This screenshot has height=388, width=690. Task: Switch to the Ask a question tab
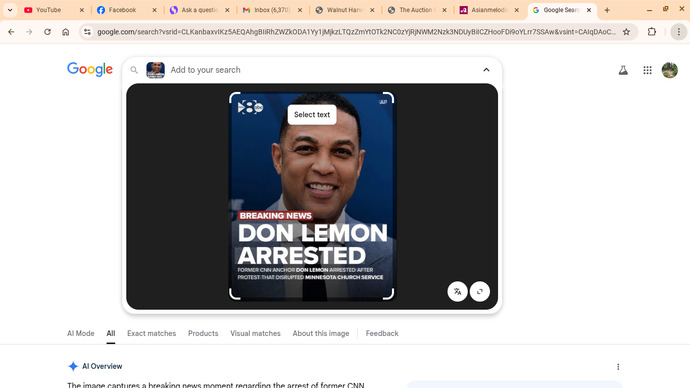(x=200, y=10)
